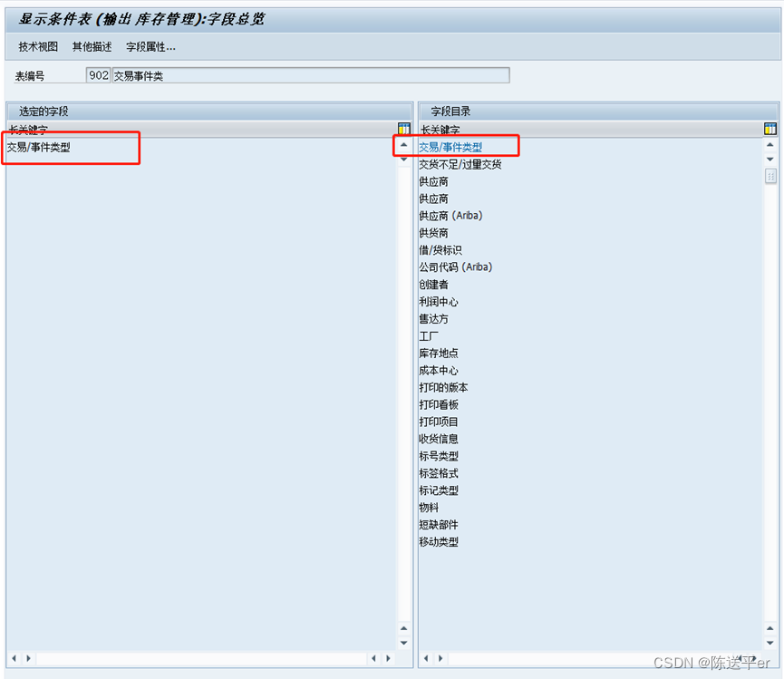Open the 其他描述 (Other Description) button
This screenshot has height=679, width=784.
[91, 46]
